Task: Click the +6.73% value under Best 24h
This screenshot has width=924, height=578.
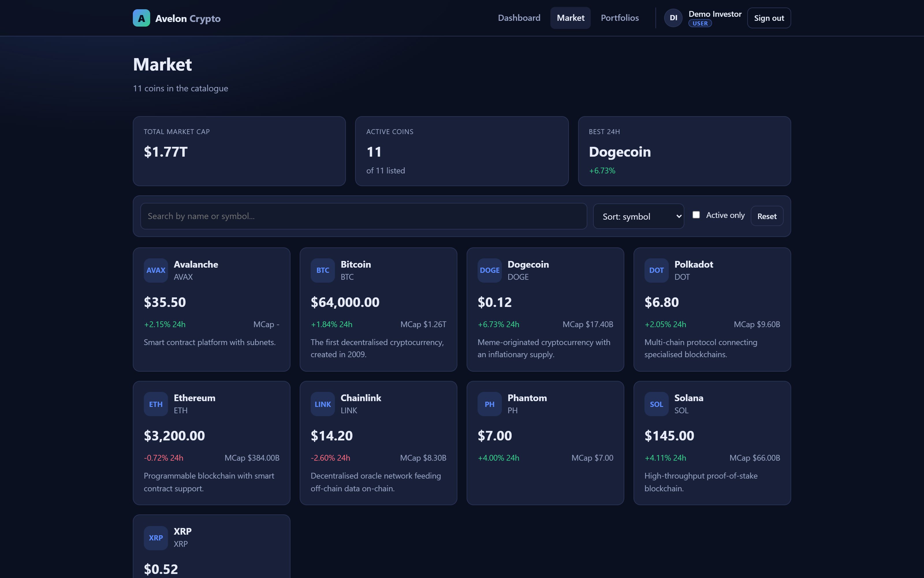Action: [602, 171]
